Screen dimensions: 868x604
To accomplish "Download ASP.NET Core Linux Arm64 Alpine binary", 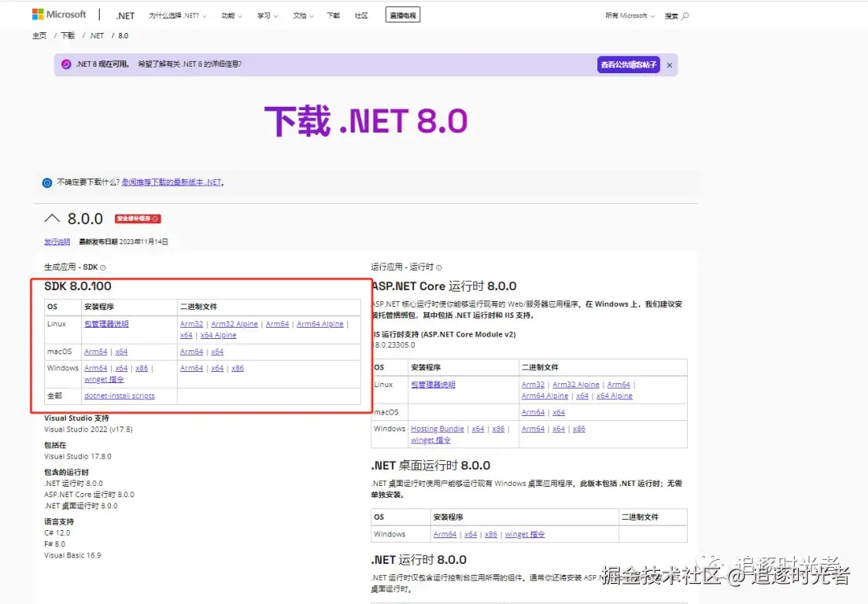I will (x=545, y=396).
